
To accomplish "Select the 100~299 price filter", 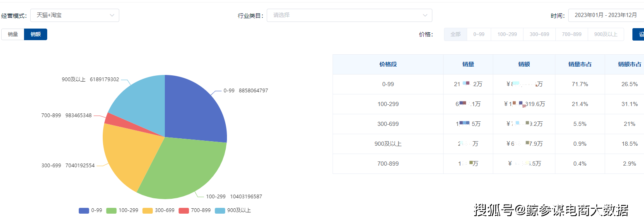I will 507,34.
